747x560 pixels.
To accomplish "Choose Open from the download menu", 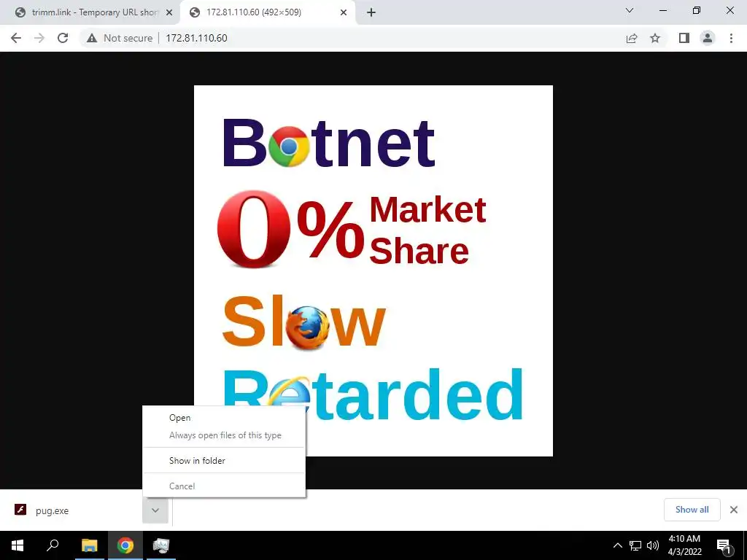I will coord(224,418).
